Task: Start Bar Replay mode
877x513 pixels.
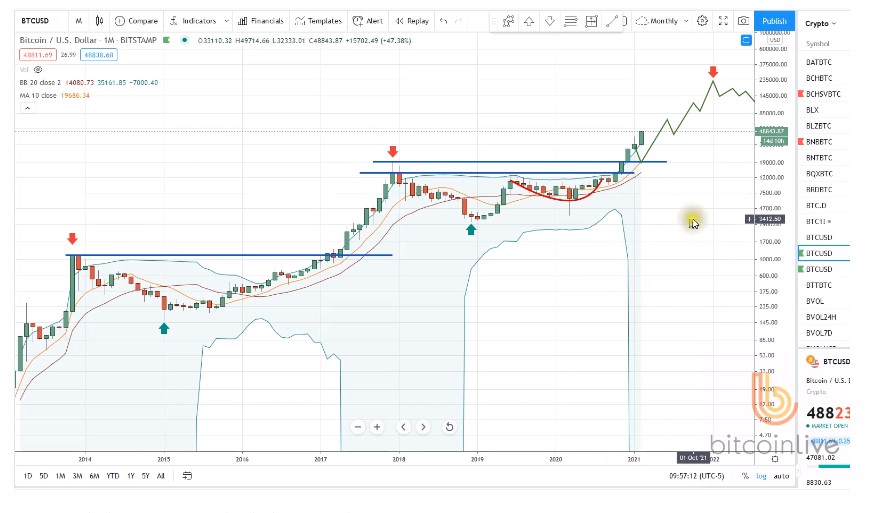Action: (412, 21)
